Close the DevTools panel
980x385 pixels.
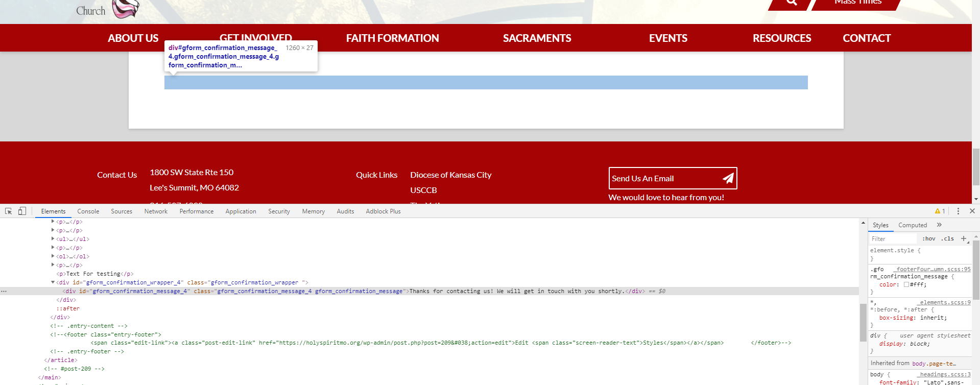tap(972, 211)
